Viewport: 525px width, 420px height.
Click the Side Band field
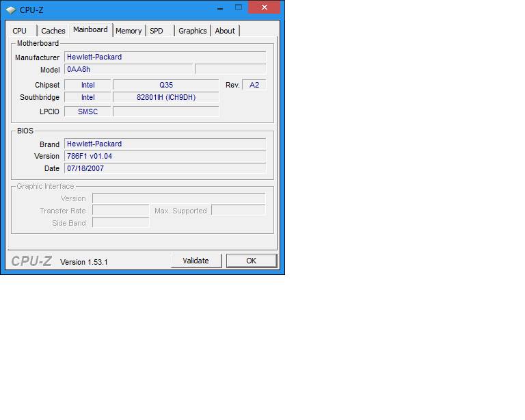(121, 223)
